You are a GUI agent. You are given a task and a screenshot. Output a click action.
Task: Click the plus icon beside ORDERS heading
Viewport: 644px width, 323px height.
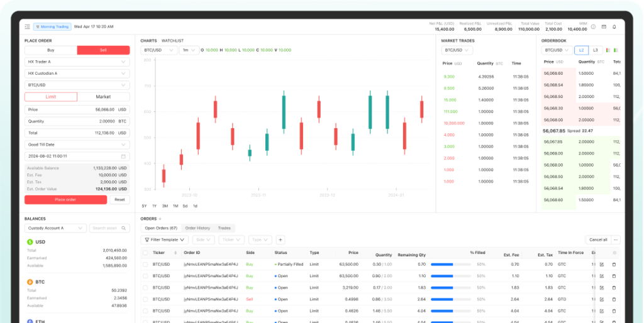pos(160,219)
